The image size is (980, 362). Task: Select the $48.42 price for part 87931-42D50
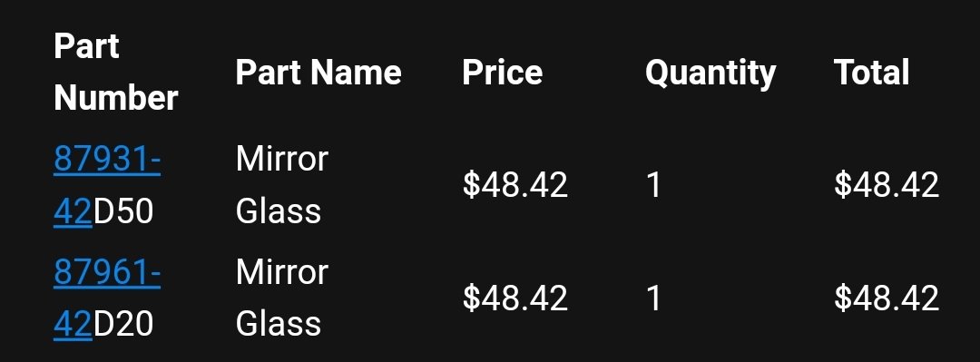(x=515, y=186)
